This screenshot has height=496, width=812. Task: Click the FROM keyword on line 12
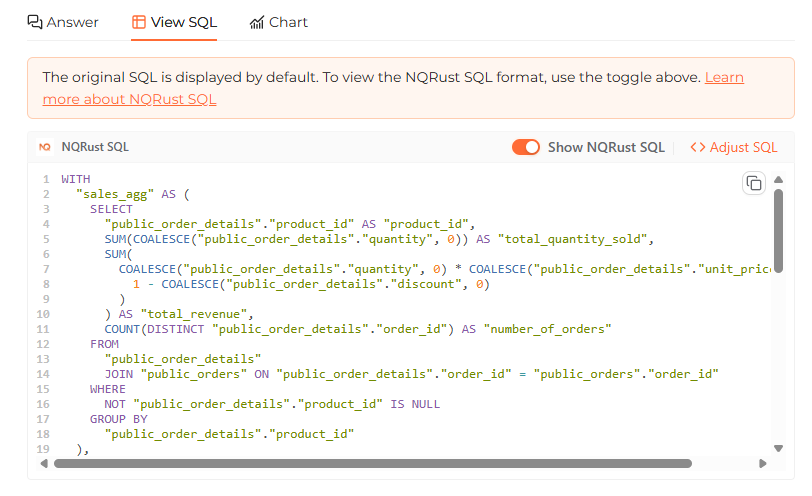tap(104, 344)
